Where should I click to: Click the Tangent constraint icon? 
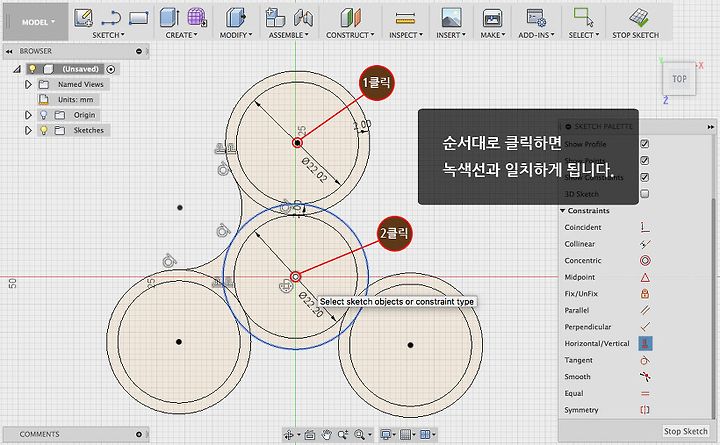tap(645, 361)
